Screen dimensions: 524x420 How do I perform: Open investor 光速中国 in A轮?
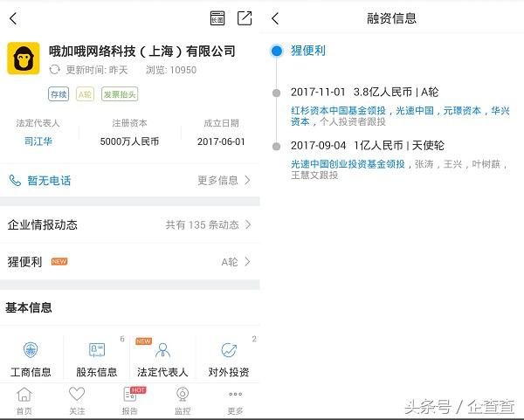[415, 111]
